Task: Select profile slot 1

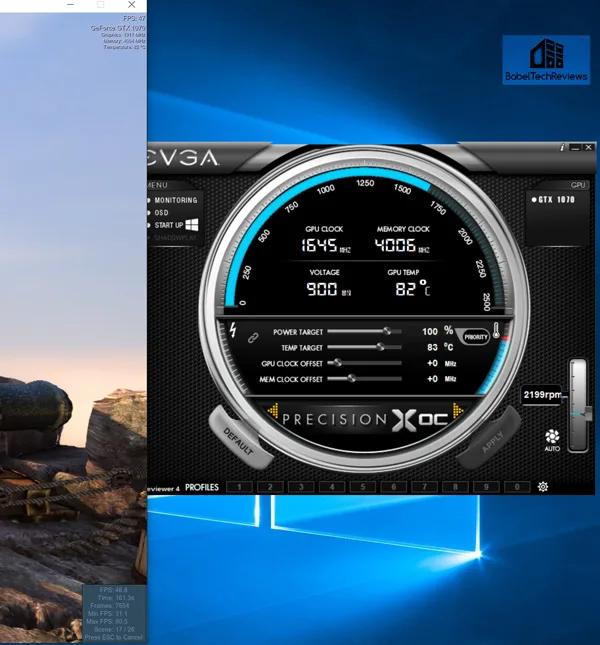Action: 236,487
